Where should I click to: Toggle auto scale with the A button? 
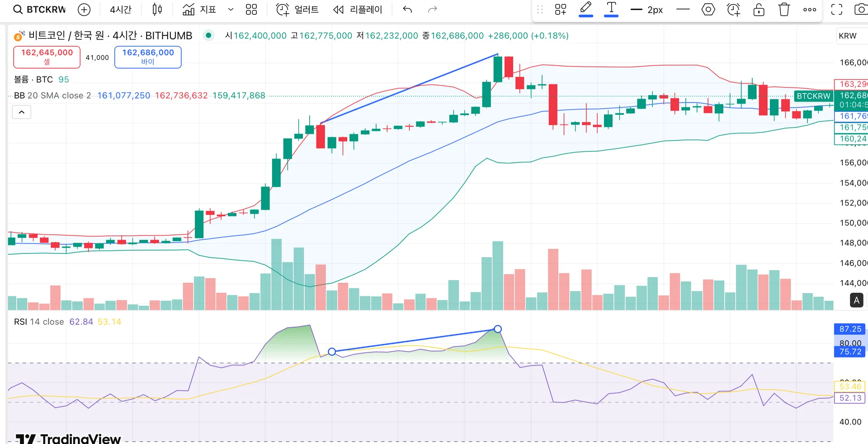(856, 300)
